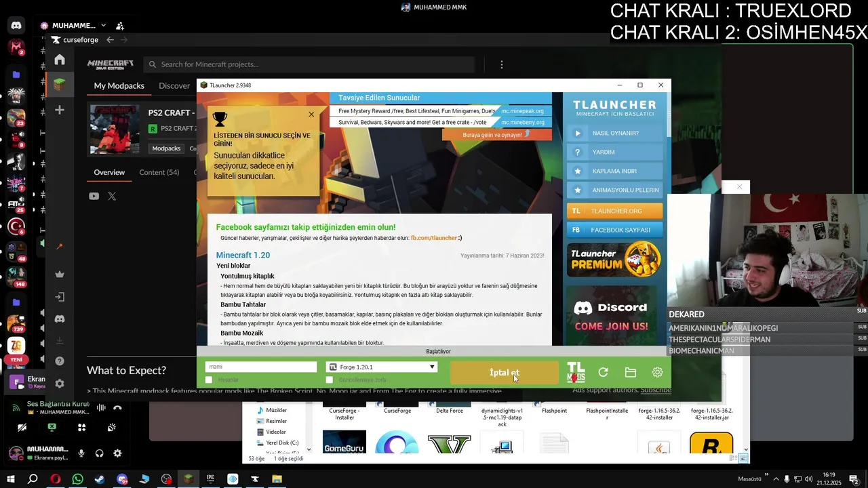868x488 pixels.
Task: Switch to the Discover tab
Action: [174, 85]
